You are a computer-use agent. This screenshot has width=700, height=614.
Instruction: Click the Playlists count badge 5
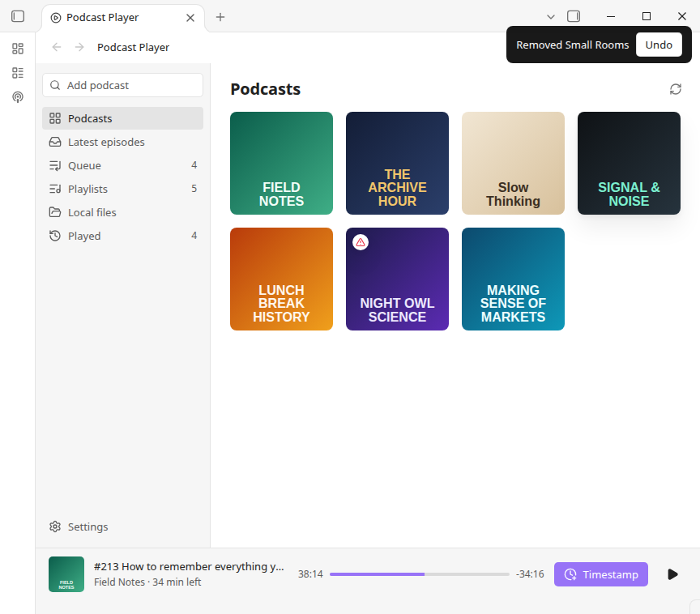point(194,189)
